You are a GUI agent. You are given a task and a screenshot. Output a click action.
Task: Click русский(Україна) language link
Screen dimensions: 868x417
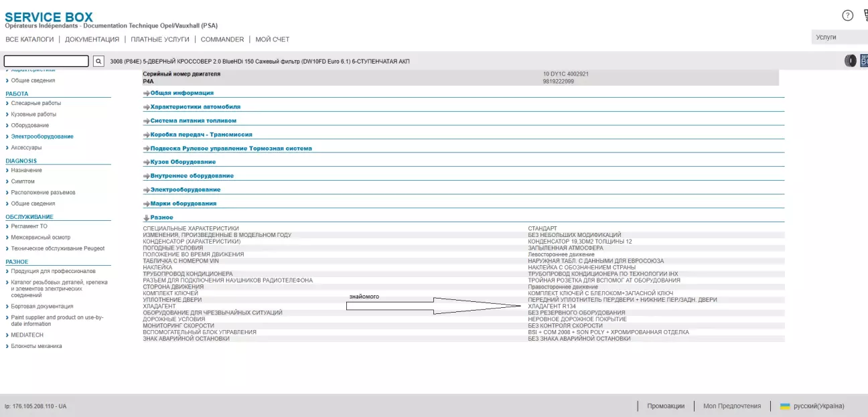[818, 406]
